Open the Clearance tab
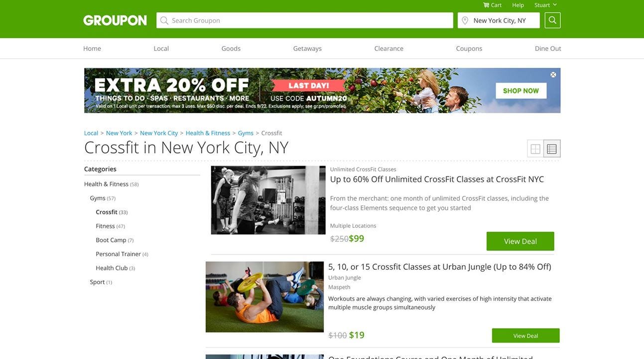This screenshot has width=644, height=359. [389, 48]
